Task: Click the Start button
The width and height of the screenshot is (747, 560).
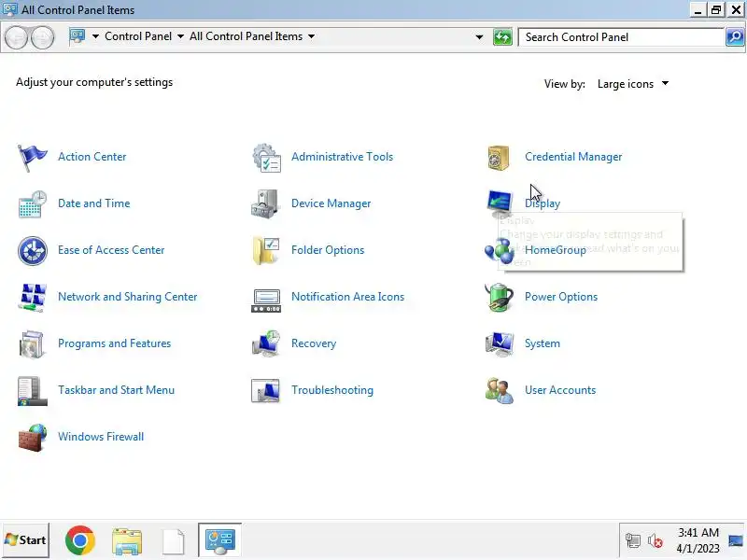Action: click(x=25, y=540)
